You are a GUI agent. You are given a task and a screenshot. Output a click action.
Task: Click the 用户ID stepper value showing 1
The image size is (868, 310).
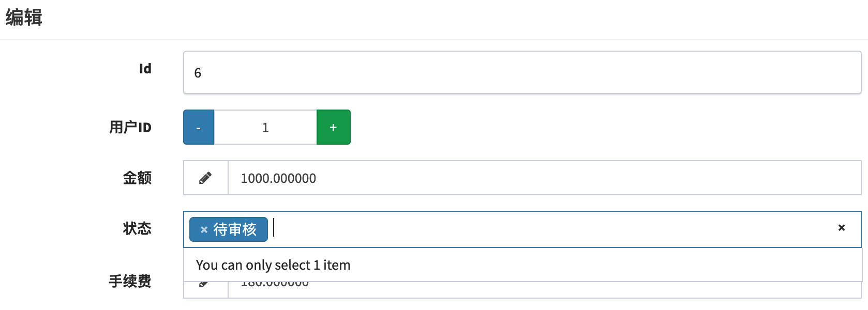[x=265, y=127]
